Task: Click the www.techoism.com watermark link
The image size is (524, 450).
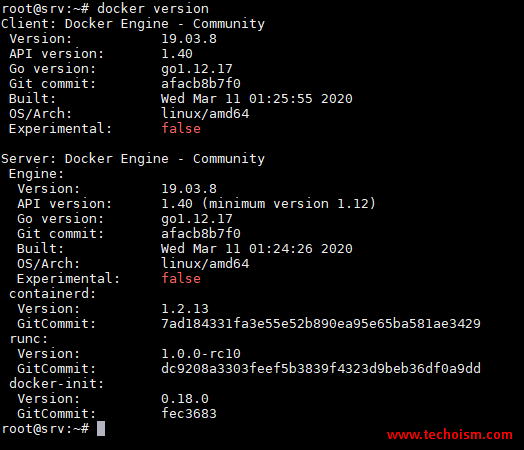Action: click(x=450, y=435)
